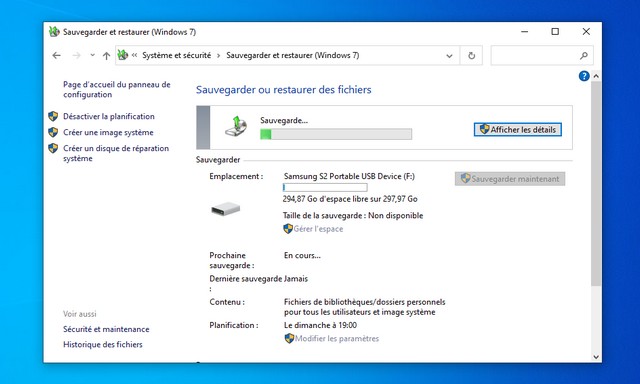Viewport: 640px width, 384px height.
Task: Click Gérer l'espace link
Action: [x=318, y=229]
